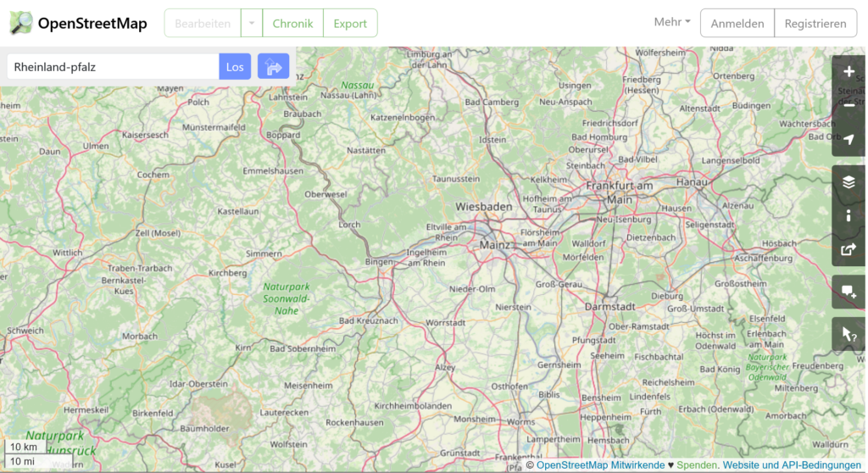Open the map key info icon
The image size is (868, 473).
point(848,216)
